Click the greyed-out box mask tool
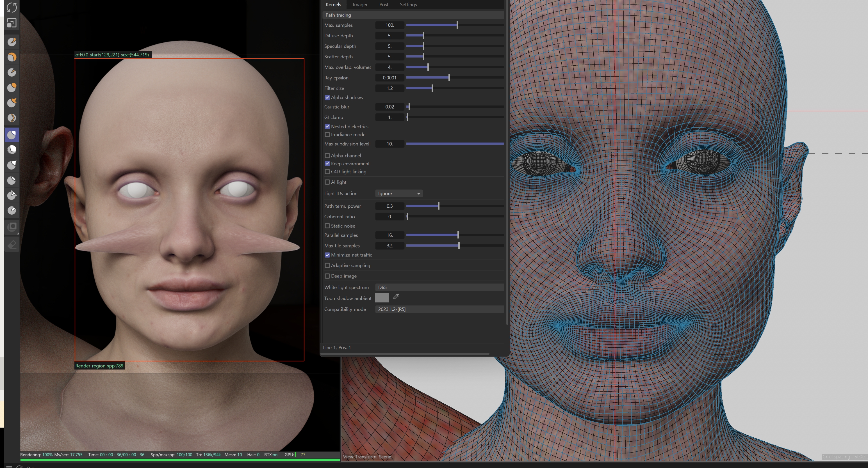 pos(12,227)
